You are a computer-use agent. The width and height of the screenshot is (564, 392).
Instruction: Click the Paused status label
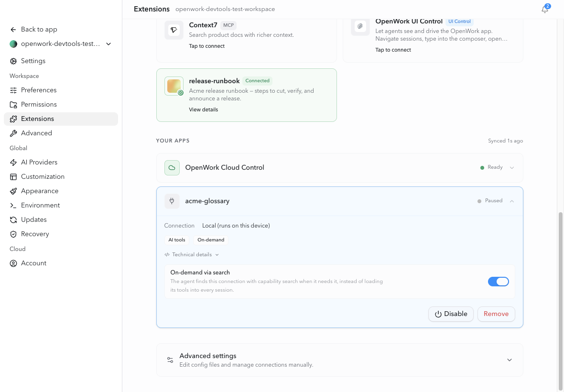(493, 201)
